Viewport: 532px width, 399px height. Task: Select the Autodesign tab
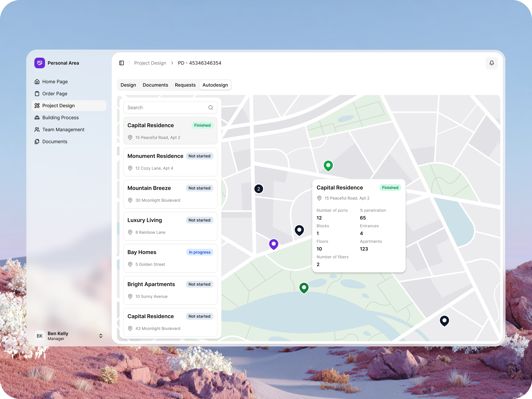pyautogui.click(x=215, y=85)
